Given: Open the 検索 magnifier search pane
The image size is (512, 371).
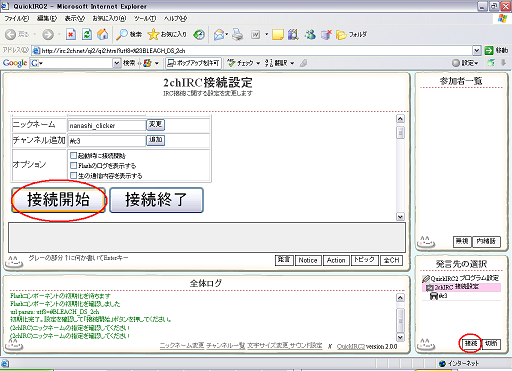Looking at the screenshot, I should pyautogui.click(x=129, y=34).
